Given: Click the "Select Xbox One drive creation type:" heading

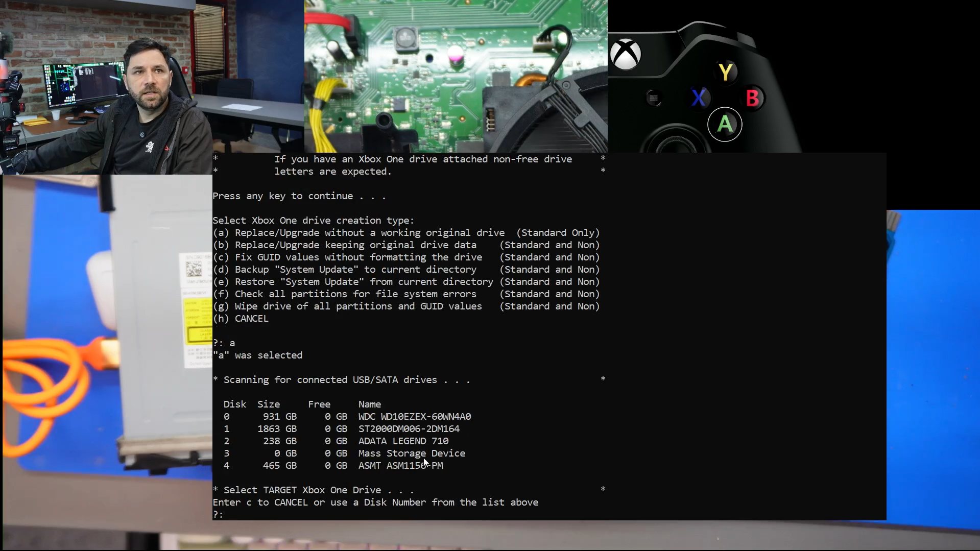Looking at the screenshot, I should click(x=314, y=221).
